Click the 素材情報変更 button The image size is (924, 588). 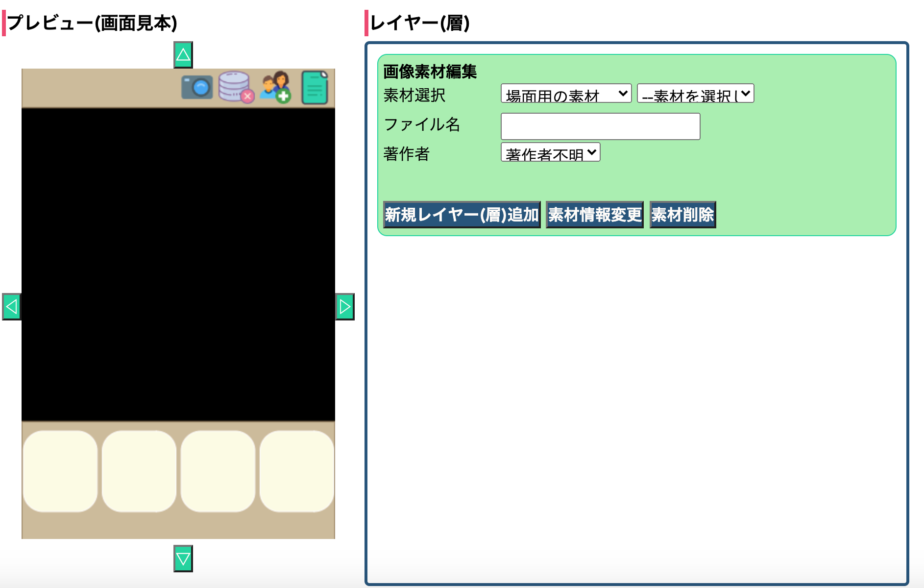[595, 215]
